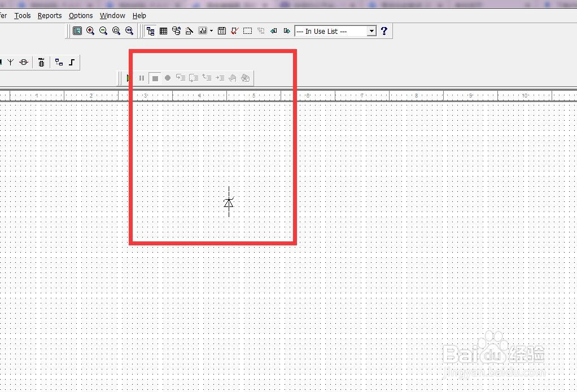Select the Capture Screen Area icon
This screenshot has width=577, height=392.
pos(248,31)
